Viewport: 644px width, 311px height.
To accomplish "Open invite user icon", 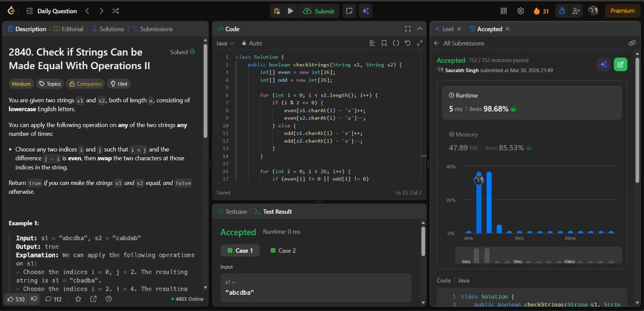I will click(576, 11).
